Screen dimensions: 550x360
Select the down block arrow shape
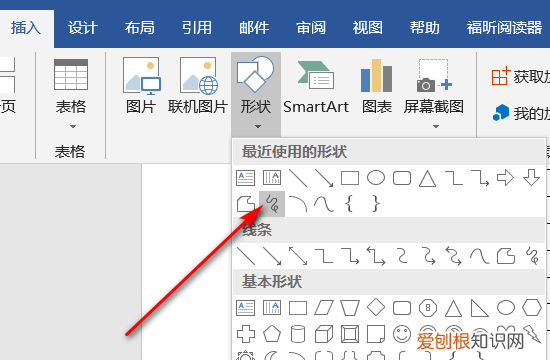[x=531, y=178]
